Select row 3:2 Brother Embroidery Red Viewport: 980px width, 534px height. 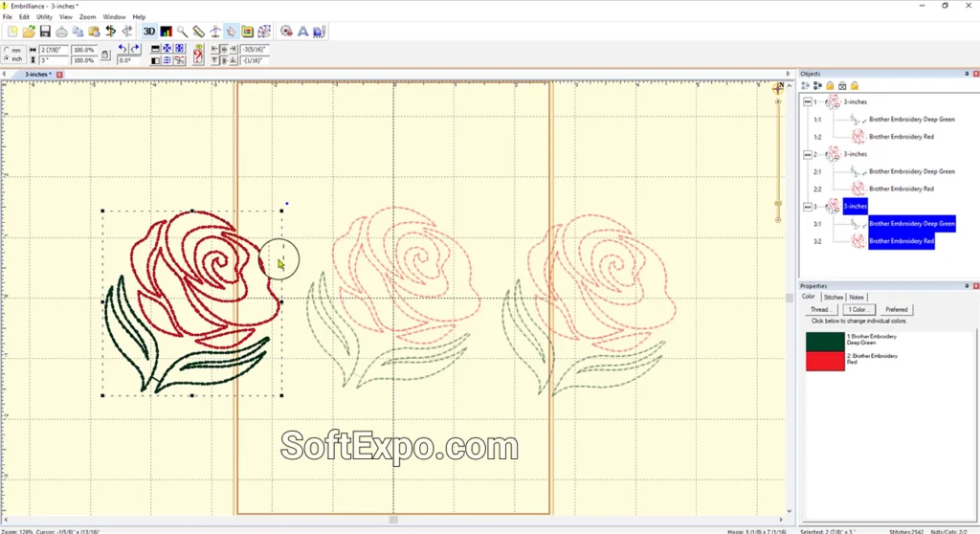902,241
